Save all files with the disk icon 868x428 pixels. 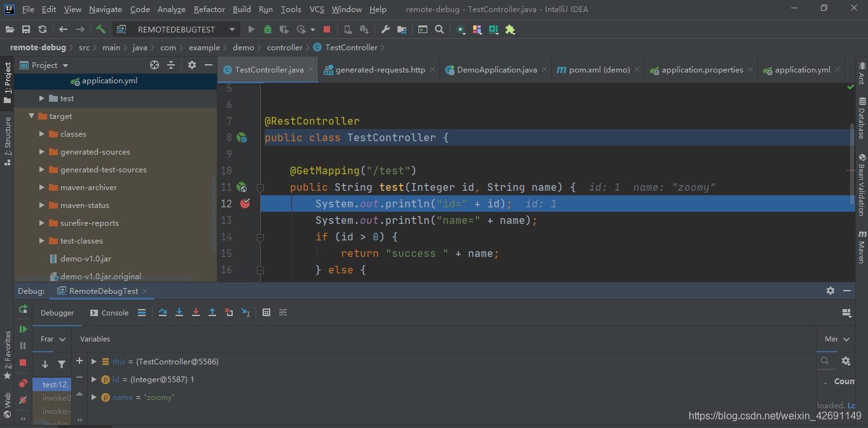click(26, 29)
